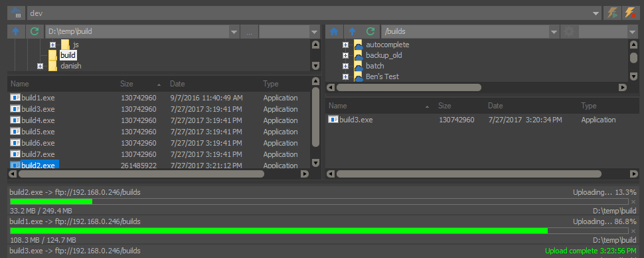Cancel the build1.exe upload with its X
Viewport: 644px width, 258px height.
tap(633, 231)
